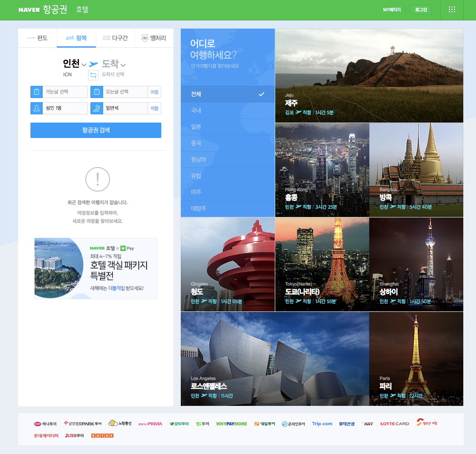Open the 파리 Paris destination tile
Screen dimensions: 476x454
click(x=416, y=359)
